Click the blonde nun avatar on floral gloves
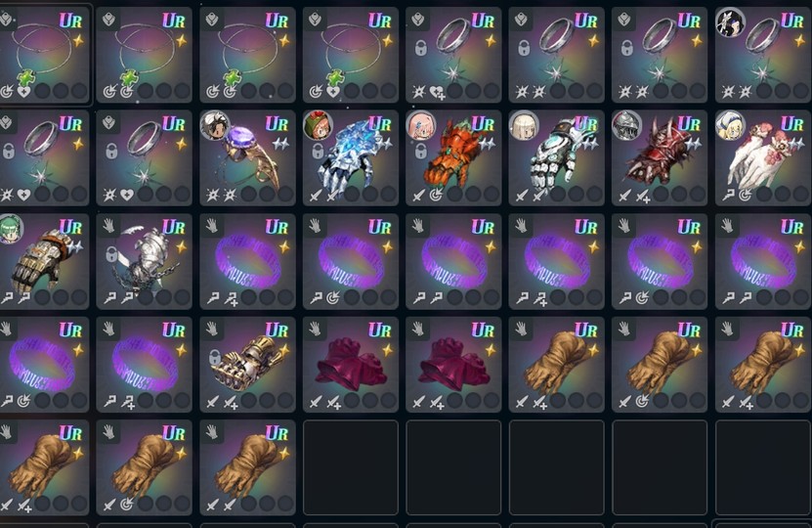Screen dimensions: 812x528 click(730, 126)
